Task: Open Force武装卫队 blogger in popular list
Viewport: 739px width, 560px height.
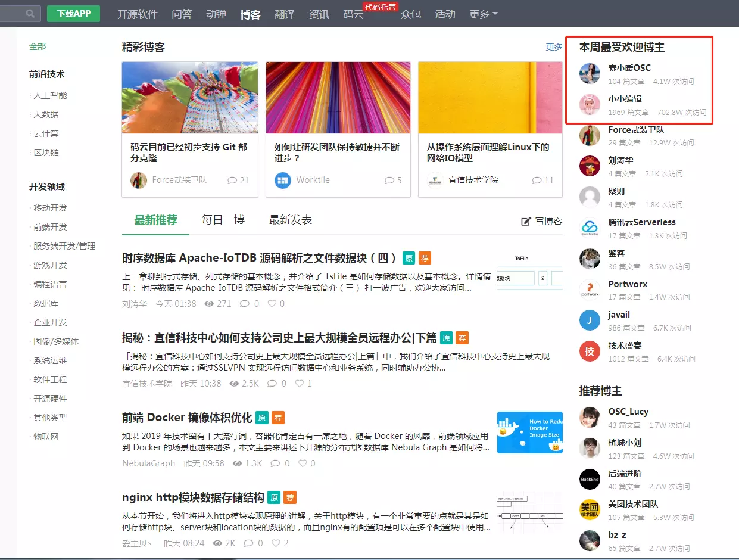Action: (636, 130)
